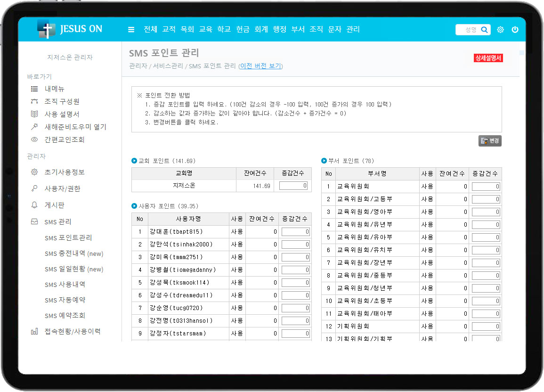This screenshot has height=392, width=544.
Task: Open 내메뉴 from the sidebar shortcuts
Action: tap(54, 89)
